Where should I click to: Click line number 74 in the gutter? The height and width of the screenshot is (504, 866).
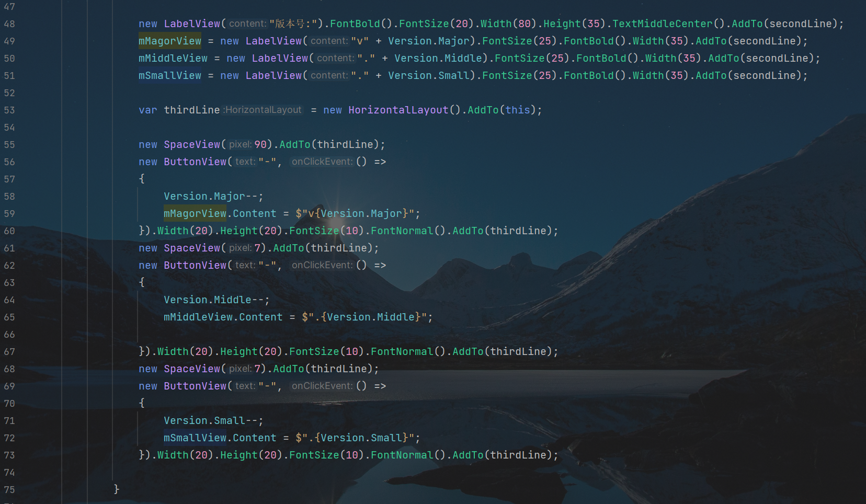(x=9, y=472)
